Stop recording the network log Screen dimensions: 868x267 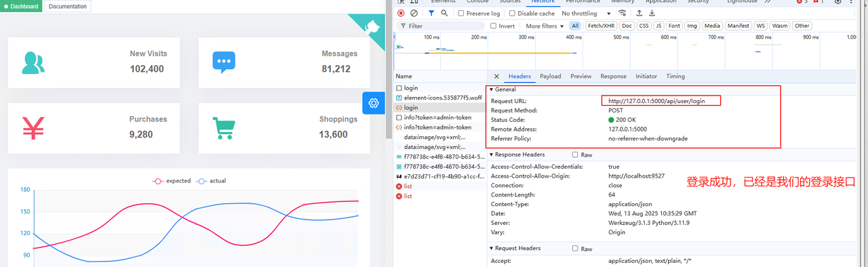pyautogui.click(x=401, y=13)
